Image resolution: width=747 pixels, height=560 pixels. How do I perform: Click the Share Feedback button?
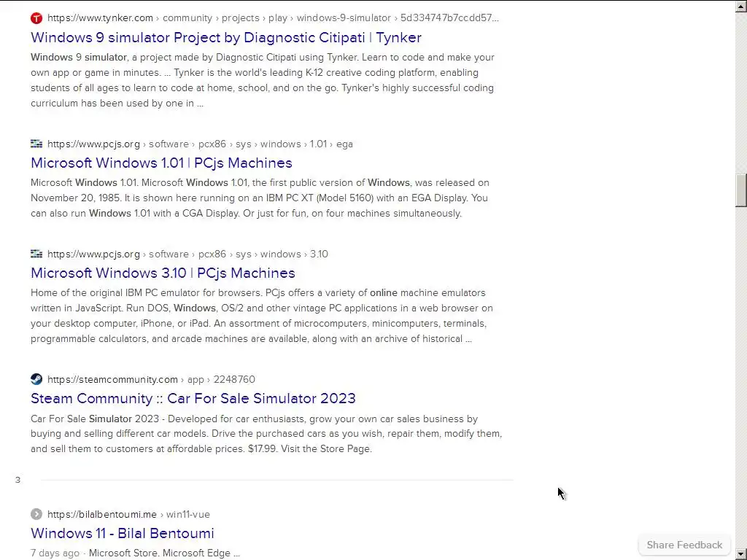(x=684, y=545)
